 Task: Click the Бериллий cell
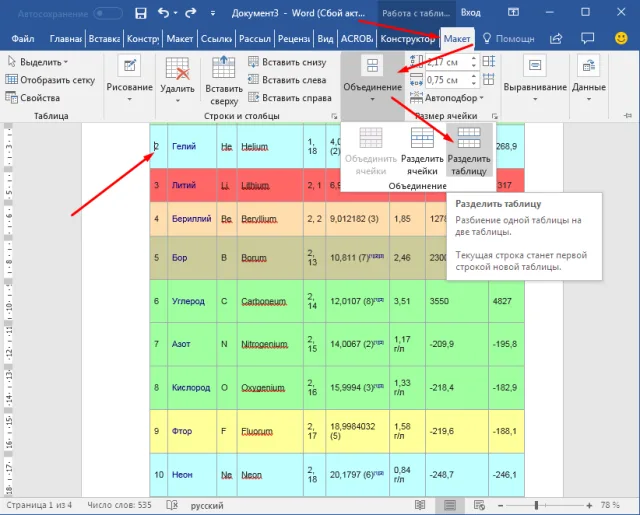[x=192, y=219]
